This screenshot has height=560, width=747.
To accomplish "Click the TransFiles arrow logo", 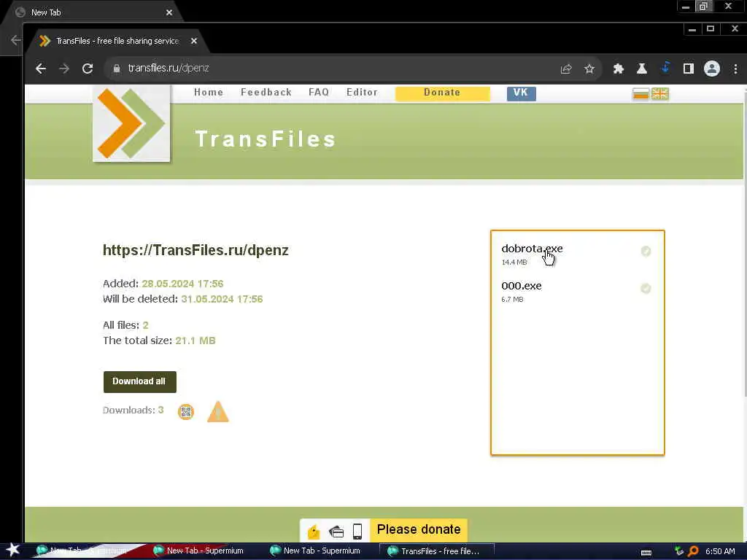I will point(131,124).
